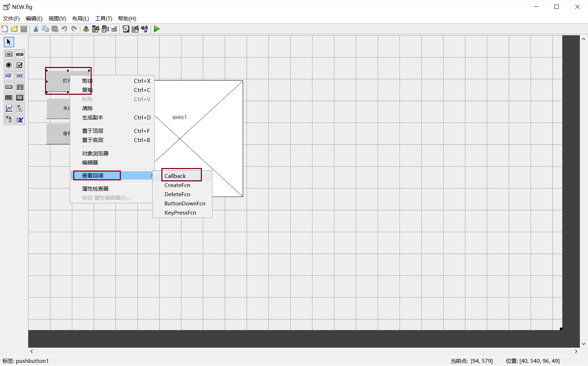Open the Toolbar Editor tool
The image size is (588, 366).
pyautogui.click(x=114, y=29)
